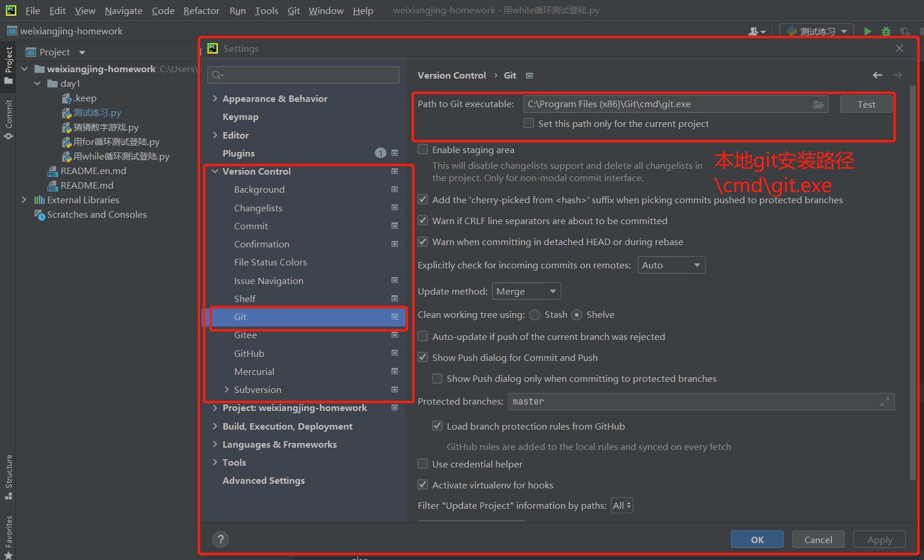
Task: Click the browse folder icon in Git path field
Action: (x=819, y=104)
